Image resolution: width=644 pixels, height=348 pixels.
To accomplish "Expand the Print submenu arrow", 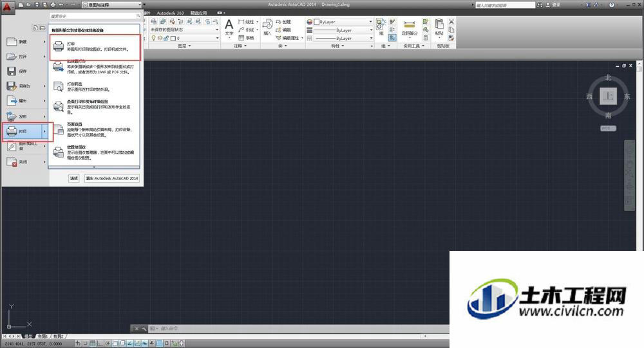I will (x=45, y=131).
